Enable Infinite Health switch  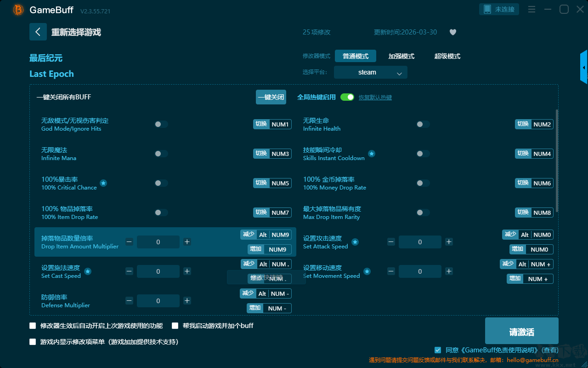(x=423, y=124)
